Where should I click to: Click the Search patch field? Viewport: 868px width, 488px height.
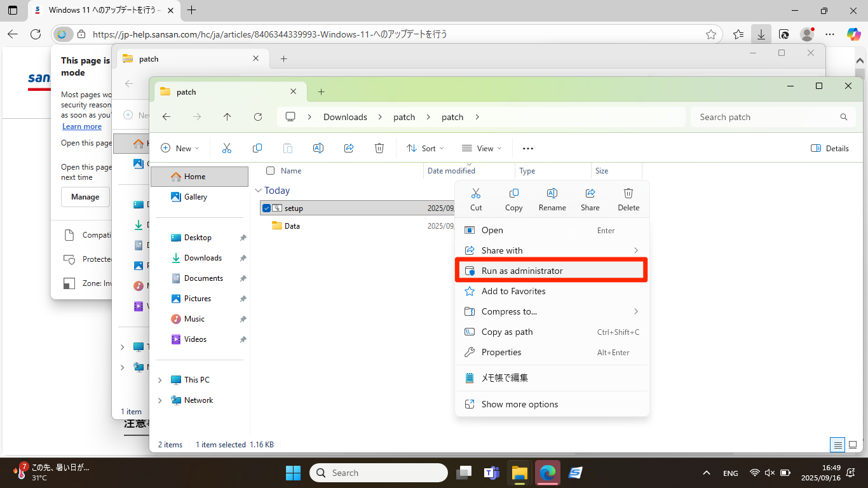766,117
